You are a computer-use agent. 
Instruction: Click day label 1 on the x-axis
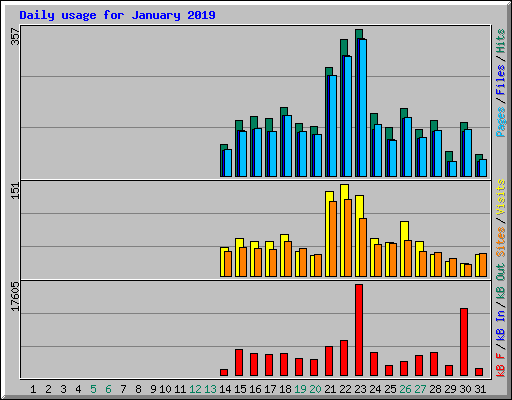tap(33, 389)
